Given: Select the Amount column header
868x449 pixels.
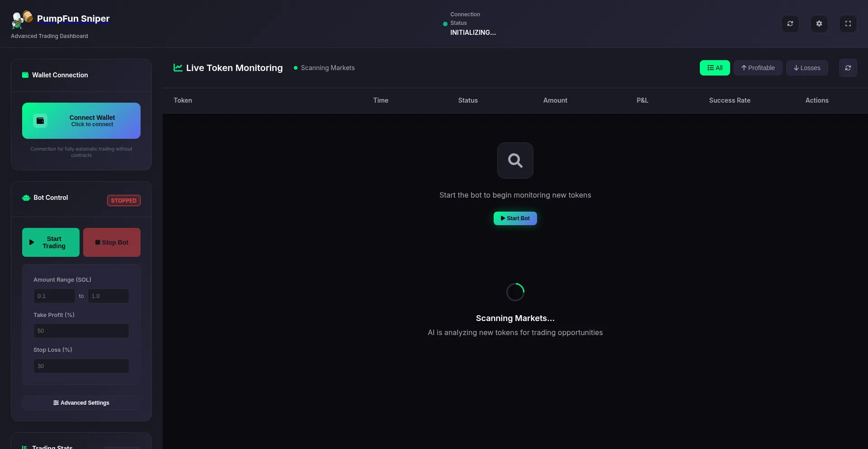Looking at the screenshot, I should point(555,100).
